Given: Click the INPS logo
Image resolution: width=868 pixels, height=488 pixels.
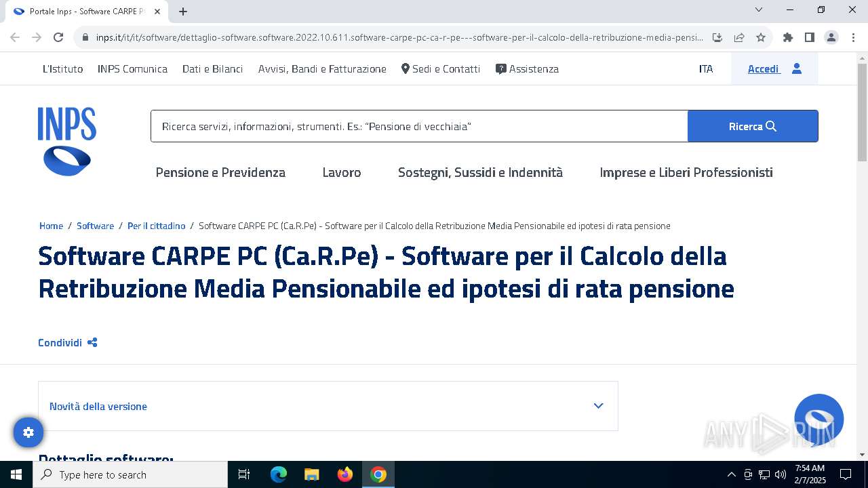Looking at the screenshot, I should (67, 142).
